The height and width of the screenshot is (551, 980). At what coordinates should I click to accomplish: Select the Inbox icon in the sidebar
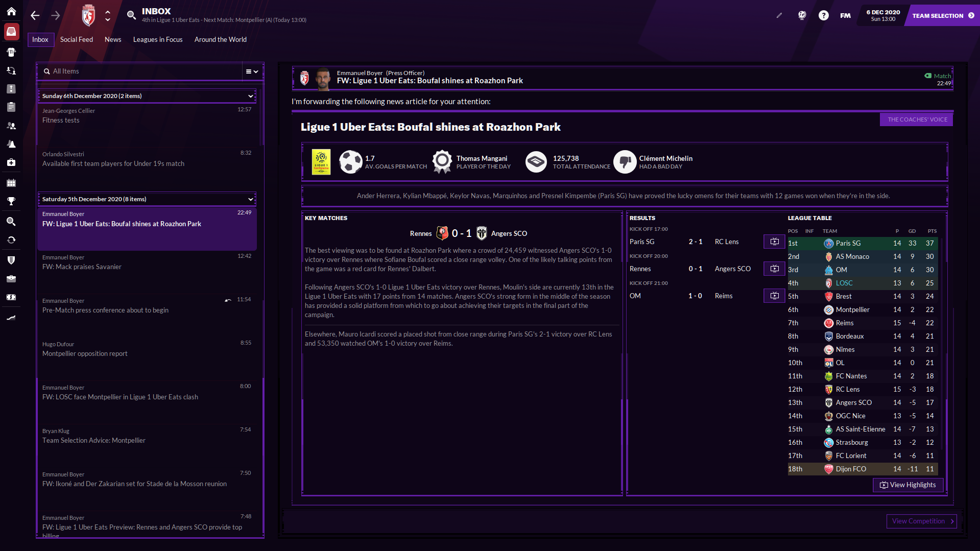click(11, 32)
